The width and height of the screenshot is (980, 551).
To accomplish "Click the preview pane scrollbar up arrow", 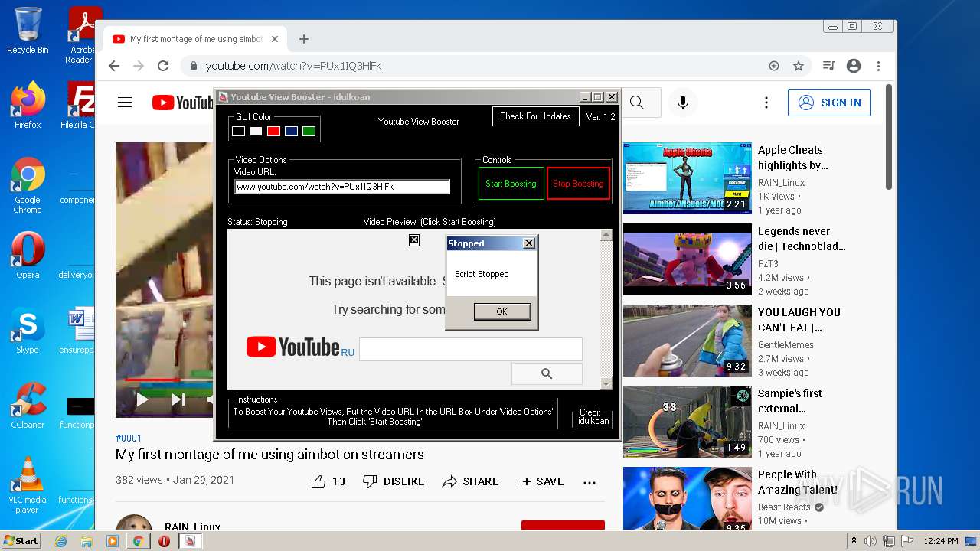I will tap(606, 236).
